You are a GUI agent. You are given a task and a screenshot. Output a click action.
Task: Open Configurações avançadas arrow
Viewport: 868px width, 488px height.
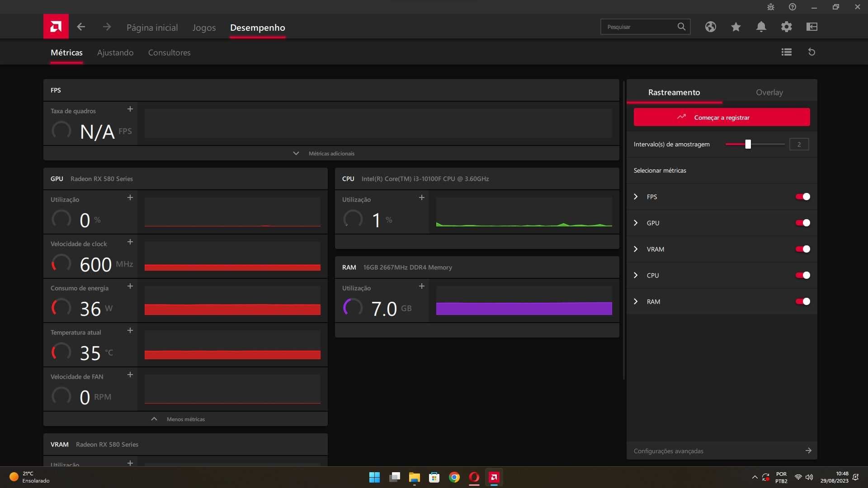tap(808, 450)
